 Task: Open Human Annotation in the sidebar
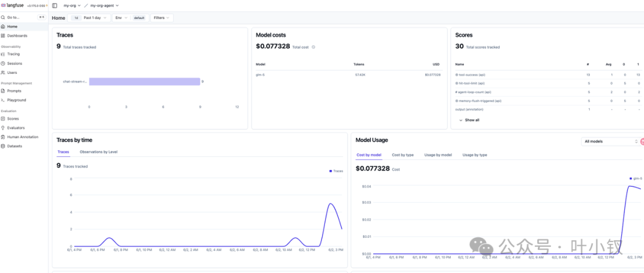click(x=24, y=137)
